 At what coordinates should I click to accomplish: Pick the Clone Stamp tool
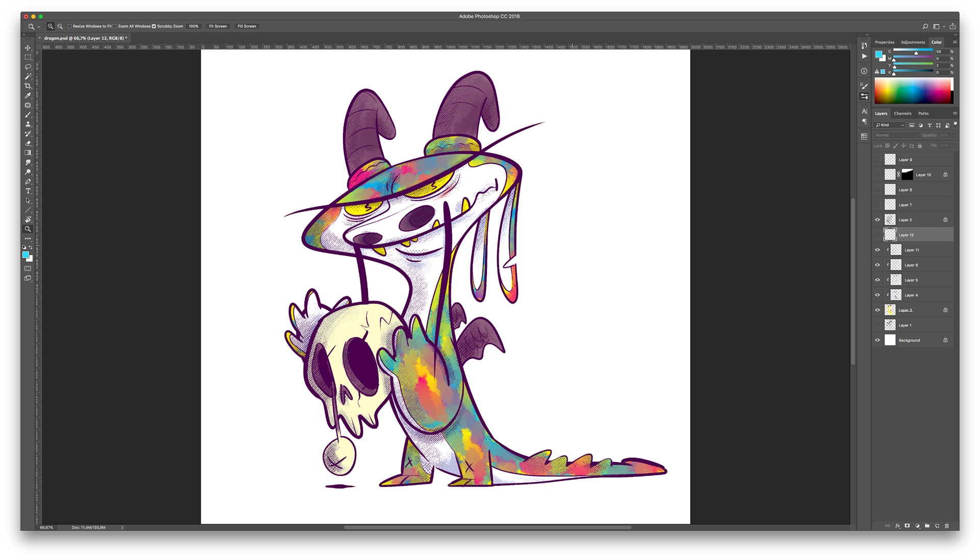pos(28,124)
